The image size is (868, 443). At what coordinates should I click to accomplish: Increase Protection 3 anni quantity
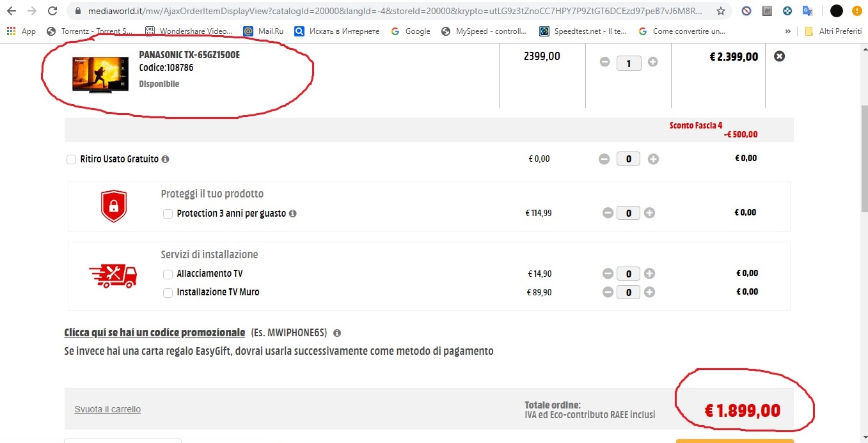pos(649,213)
